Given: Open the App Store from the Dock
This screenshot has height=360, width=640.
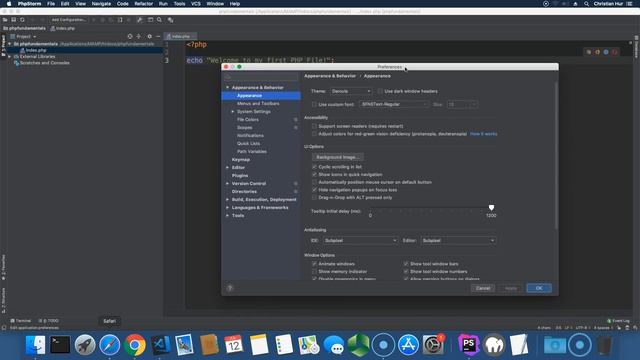Looking at the screenshot, I should [x=408, y=345].
